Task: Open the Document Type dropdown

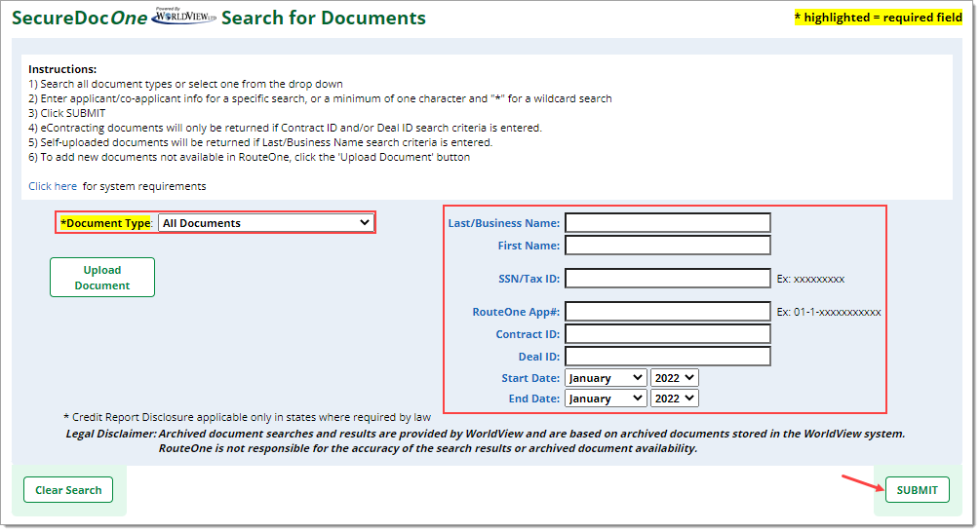Action: point(266,223)
